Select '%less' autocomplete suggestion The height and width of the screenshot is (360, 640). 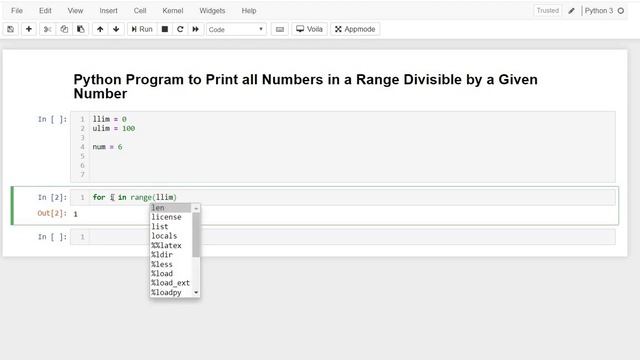(x=171, y=264)
